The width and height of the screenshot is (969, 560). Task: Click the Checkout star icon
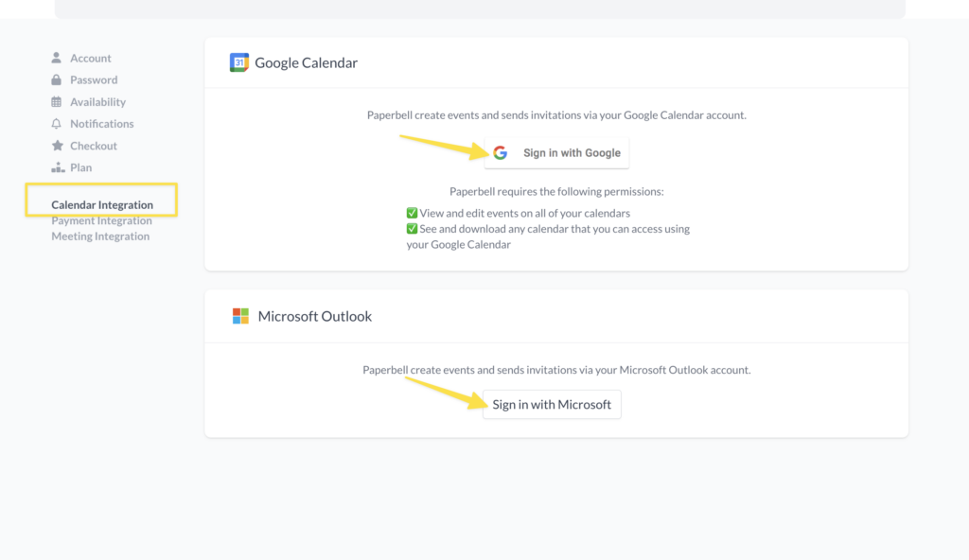click(57, 145)
